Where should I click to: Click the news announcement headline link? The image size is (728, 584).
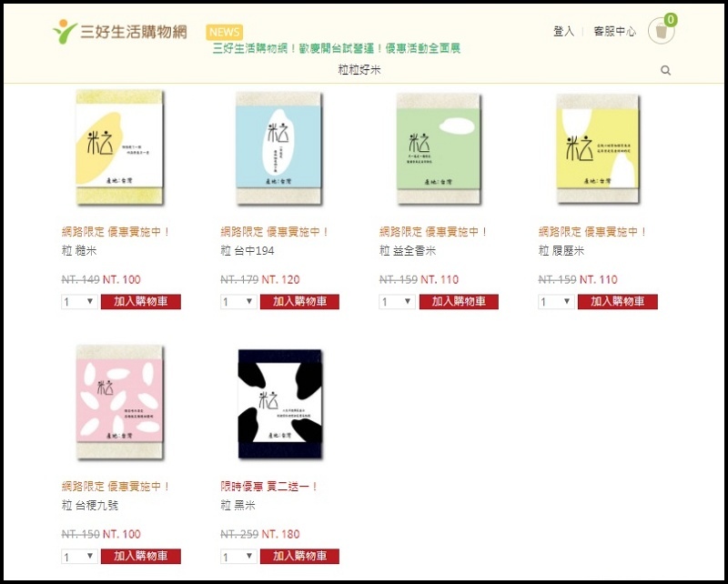[x=336, y=48]
